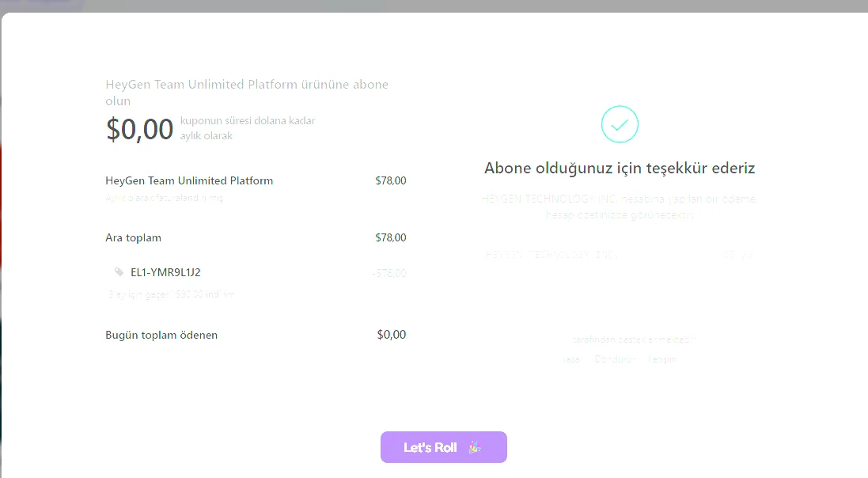The width and height of the screenshot is (868, 478).
Task: Click the kuponun süresi dolana kadar text
Action: [x=248, y=121]
